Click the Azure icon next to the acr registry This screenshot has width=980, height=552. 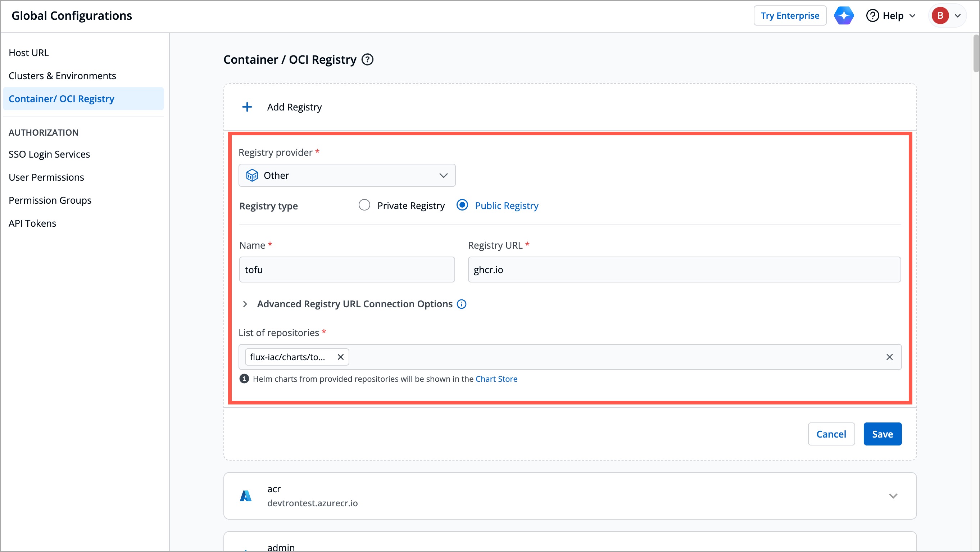point(246,496)
